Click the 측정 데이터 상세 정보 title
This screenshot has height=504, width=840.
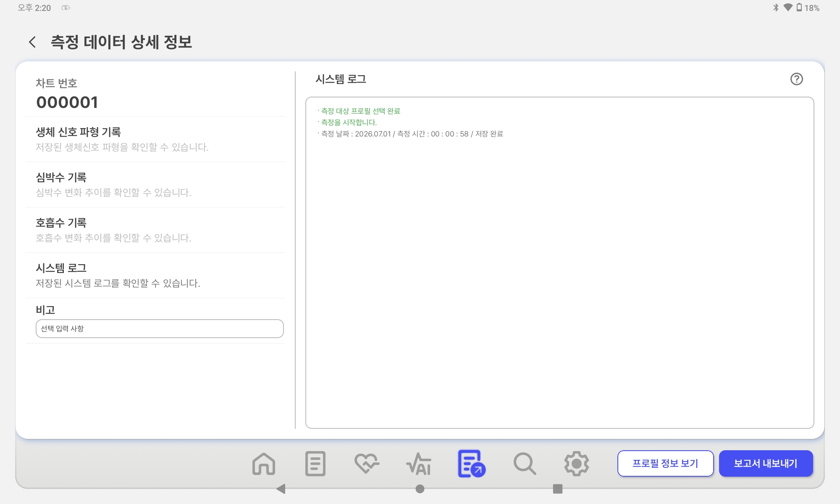tap(121, 42)
